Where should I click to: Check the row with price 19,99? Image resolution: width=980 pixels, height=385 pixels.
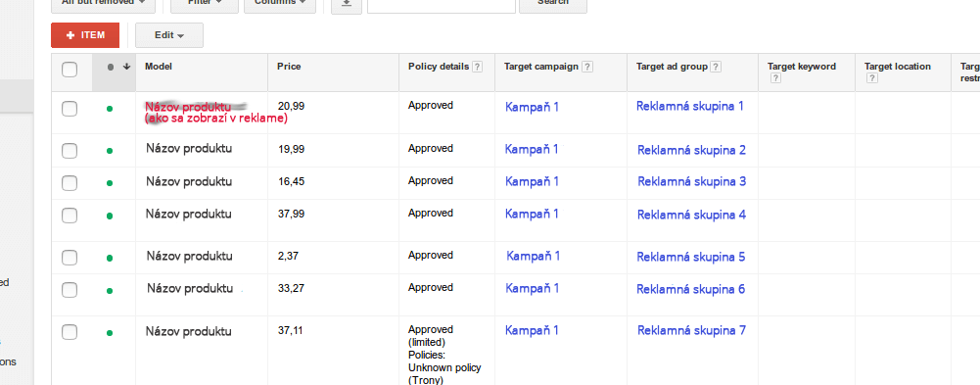[x=70, y=151]
